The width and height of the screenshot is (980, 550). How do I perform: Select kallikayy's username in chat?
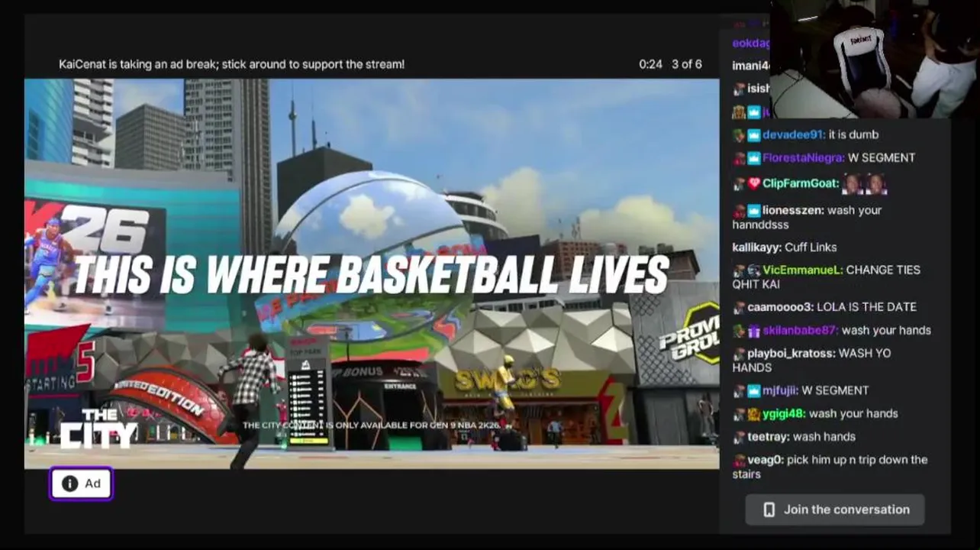[756, 247]
